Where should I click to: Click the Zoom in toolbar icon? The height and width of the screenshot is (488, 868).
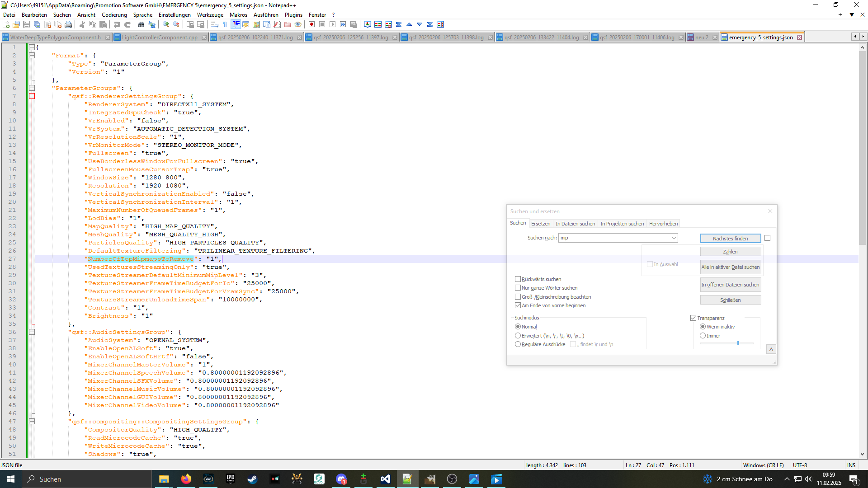click(x=166, y=24)
